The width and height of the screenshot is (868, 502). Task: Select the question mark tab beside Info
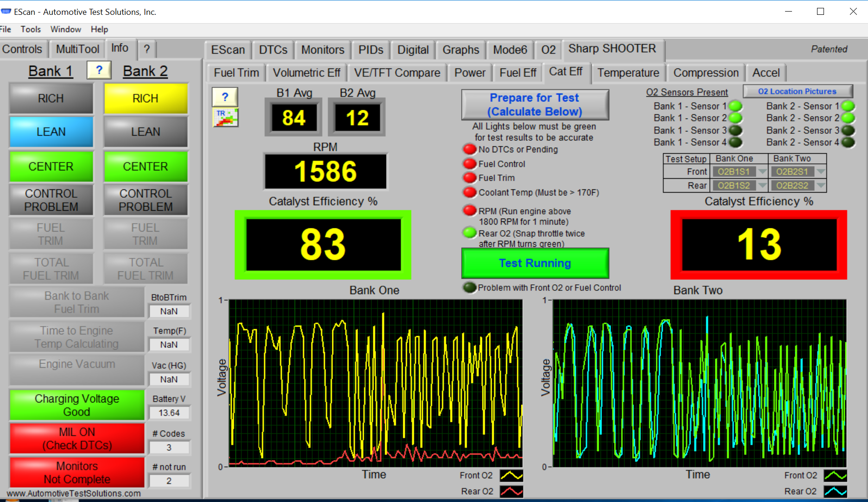(x=146, y=49)
